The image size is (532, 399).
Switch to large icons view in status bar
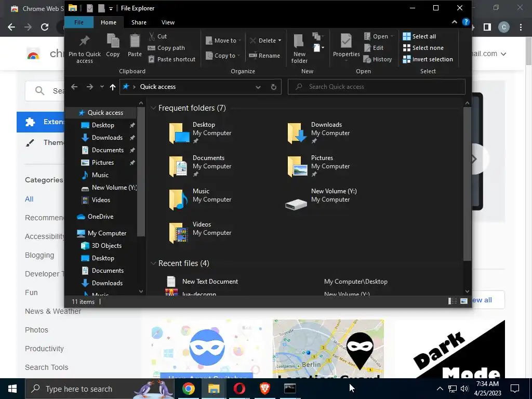tap(464, 301)
